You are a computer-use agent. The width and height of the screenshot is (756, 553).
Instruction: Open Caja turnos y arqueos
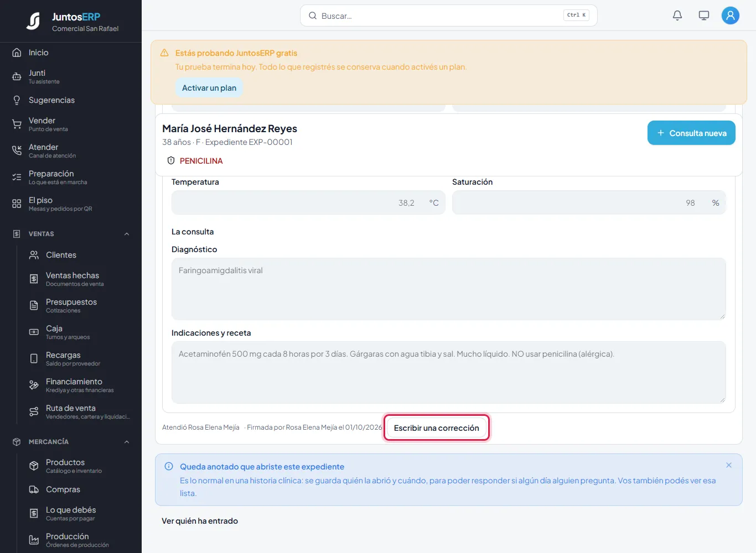[x=77, y=332]
